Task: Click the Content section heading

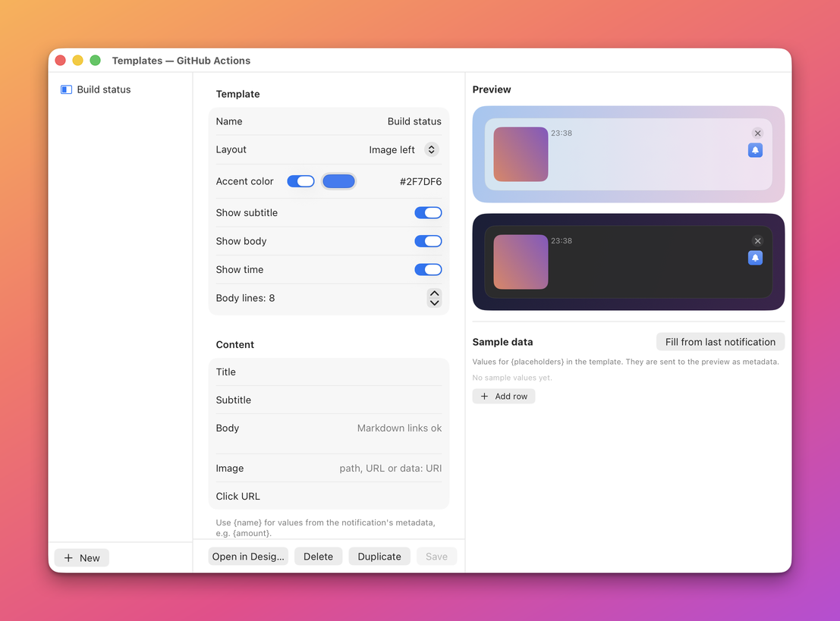Action: 235,345
